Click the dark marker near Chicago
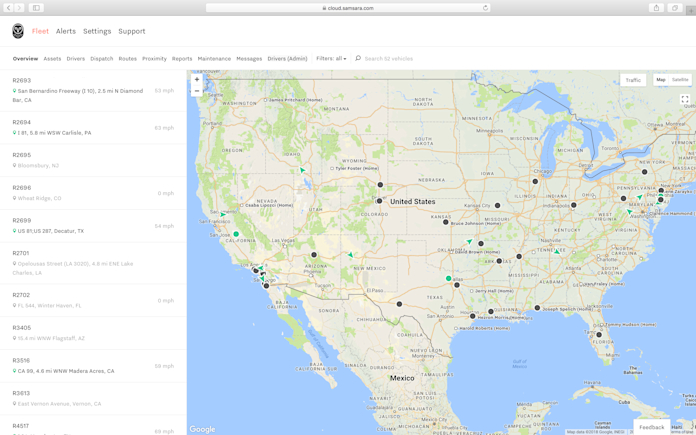The image size is (696, 435). point(535,181)
